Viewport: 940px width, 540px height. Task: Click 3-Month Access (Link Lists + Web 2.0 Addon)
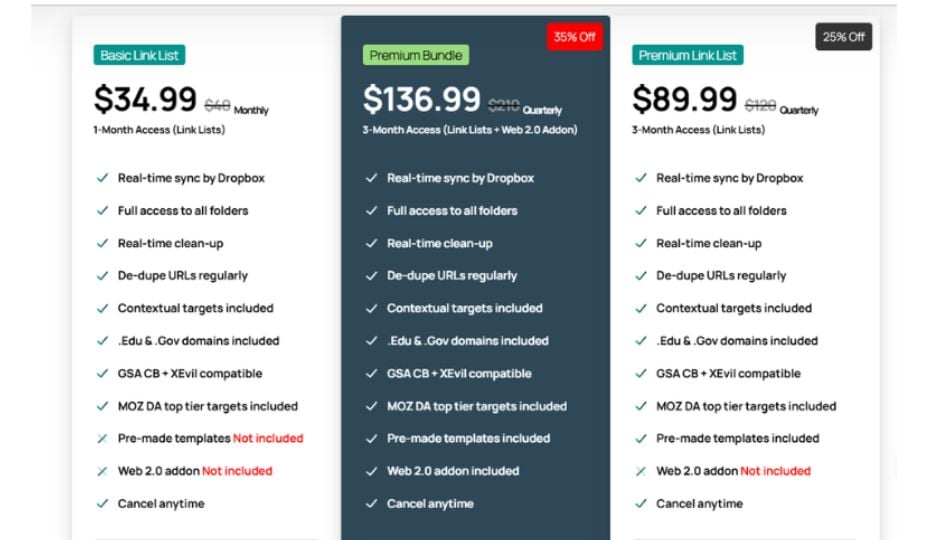[469, 130]
